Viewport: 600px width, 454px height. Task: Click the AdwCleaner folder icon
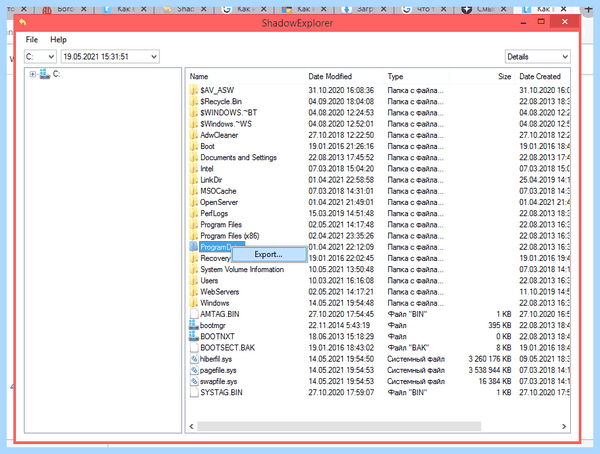pos(194,135)
